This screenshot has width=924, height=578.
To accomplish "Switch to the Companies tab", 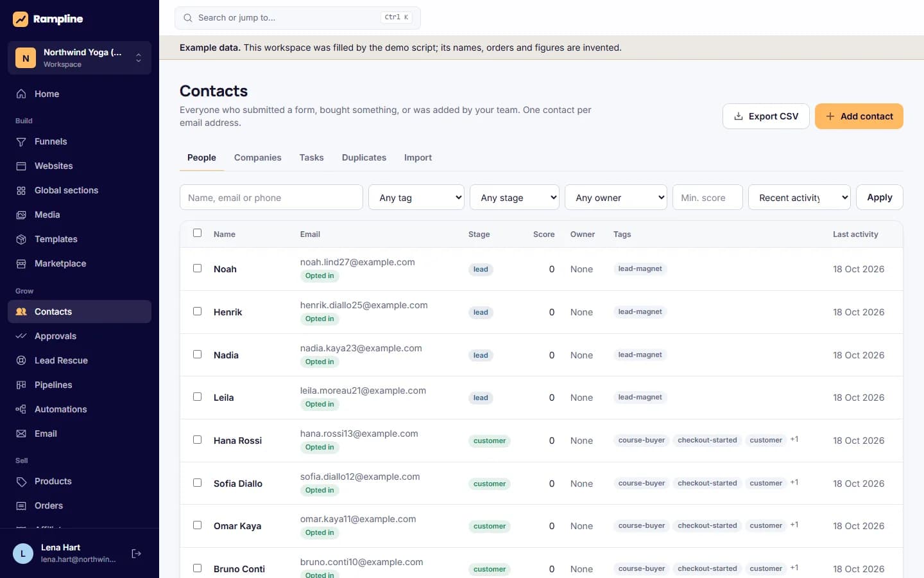I will 258,158.
